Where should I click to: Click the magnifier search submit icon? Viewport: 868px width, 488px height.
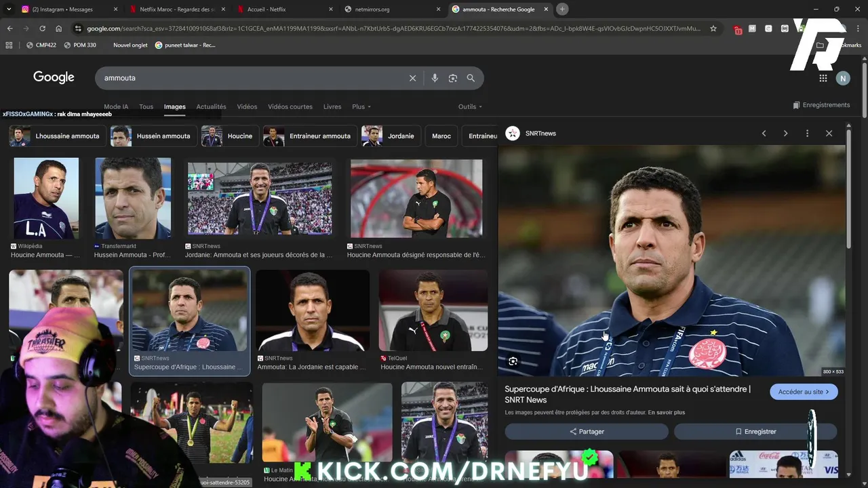point(471,78)
